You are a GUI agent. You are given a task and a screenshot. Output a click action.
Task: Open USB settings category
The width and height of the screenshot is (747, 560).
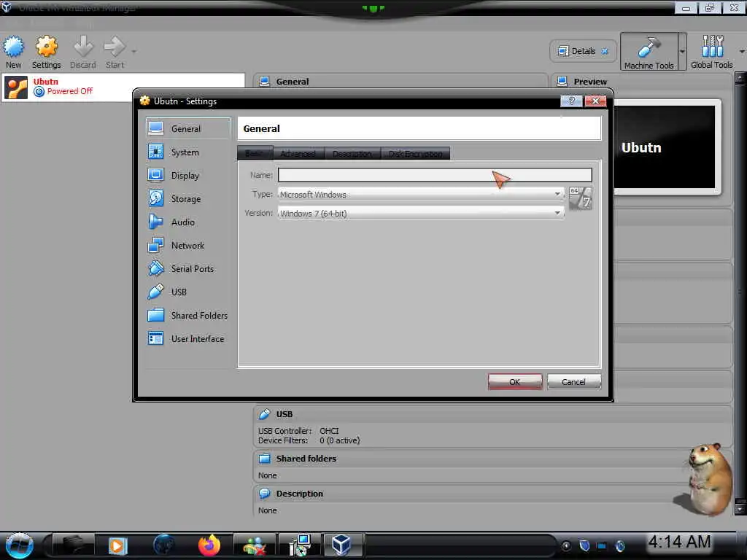point(188,292)
